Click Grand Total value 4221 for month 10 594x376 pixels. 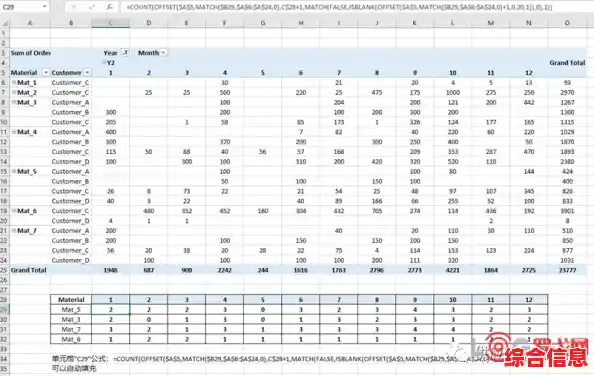coord(453,270)
